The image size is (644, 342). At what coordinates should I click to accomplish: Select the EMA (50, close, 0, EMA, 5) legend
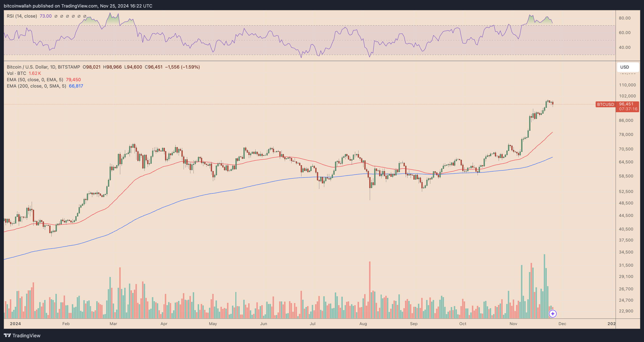[35, 80]
